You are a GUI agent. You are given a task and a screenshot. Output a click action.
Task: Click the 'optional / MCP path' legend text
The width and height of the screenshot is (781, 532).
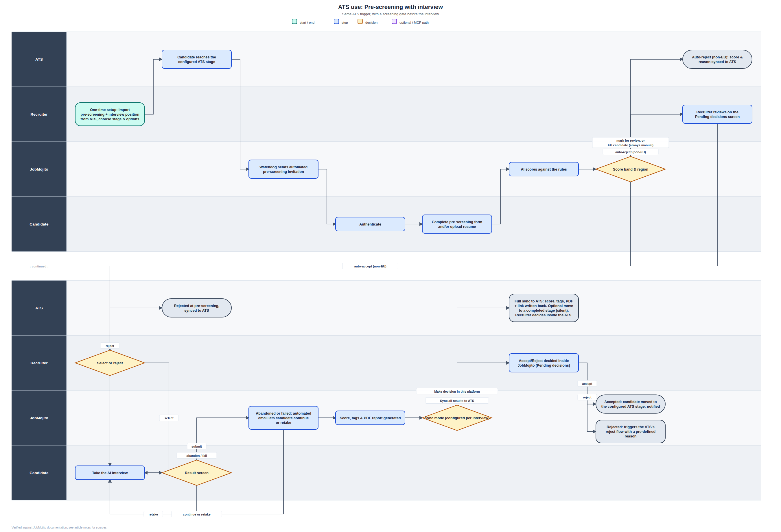point(414,23)
